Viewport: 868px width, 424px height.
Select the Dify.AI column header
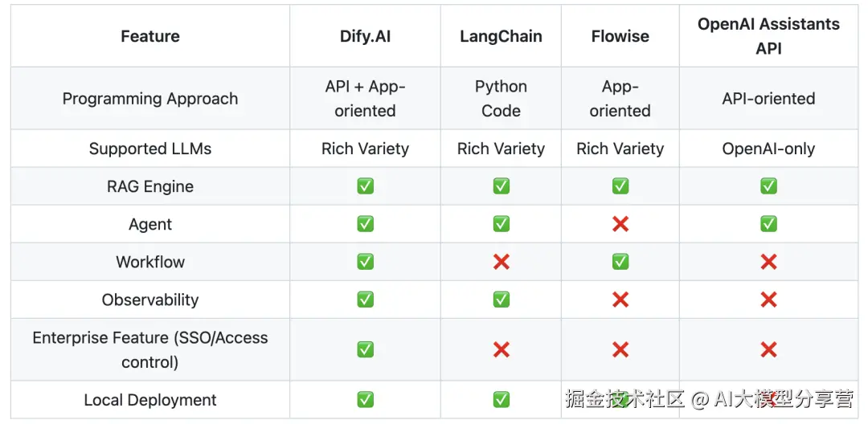click(365, 36)
